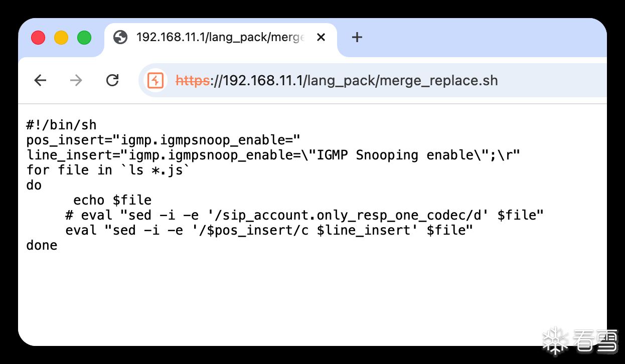This screenshot has height=364, width=625.
Task: Click the line_insert IGMP Snooping line
Action: click(273, 155)
